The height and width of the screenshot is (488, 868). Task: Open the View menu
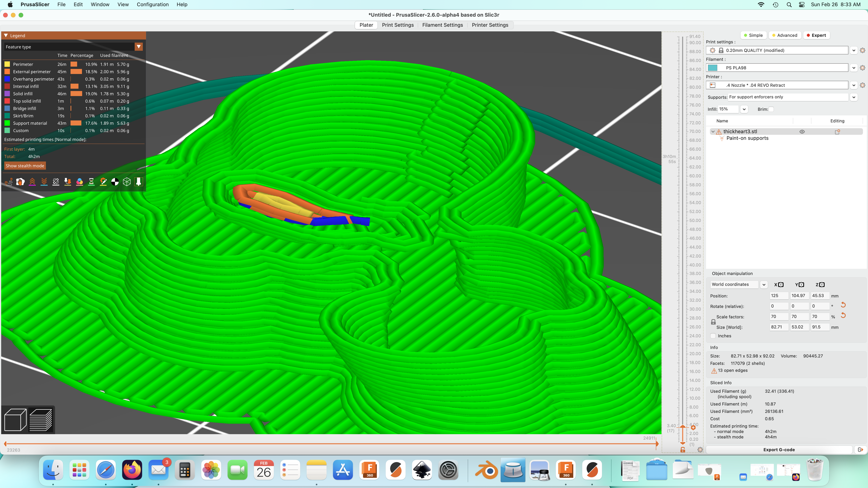point(123,4)
